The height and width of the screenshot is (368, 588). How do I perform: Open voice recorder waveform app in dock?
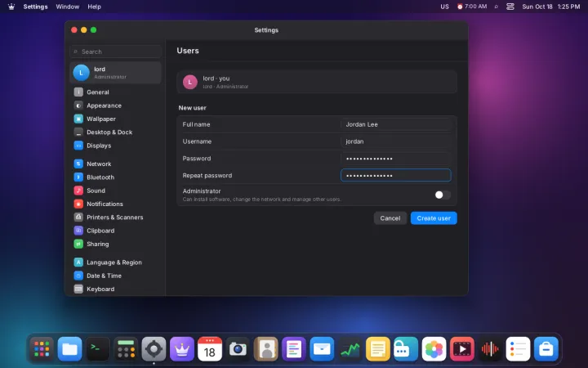490,349
